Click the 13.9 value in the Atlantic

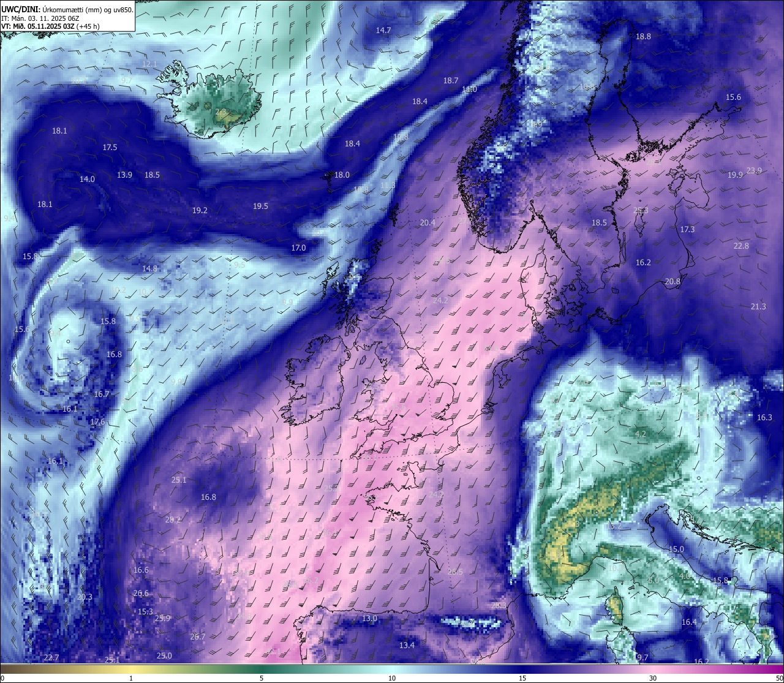[x=124, y=175]
